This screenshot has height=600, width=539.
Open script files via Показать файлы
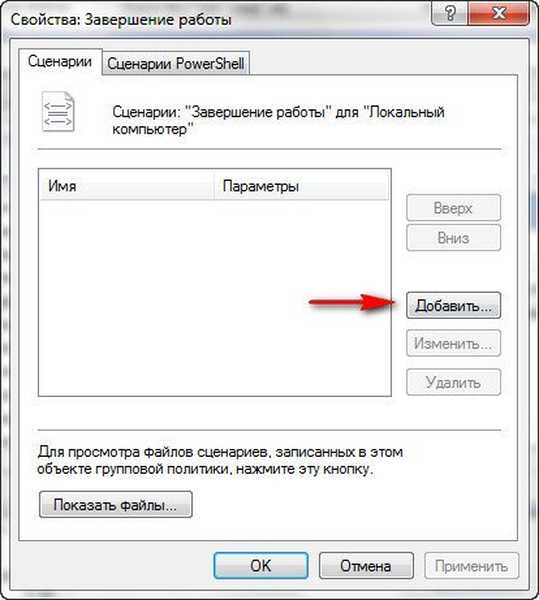(116, 505)
